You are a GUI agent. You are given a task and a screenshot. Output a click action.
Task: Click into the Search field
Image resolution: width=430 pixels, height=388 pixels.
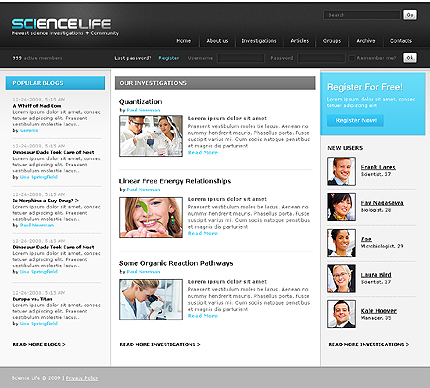(362, 15)
